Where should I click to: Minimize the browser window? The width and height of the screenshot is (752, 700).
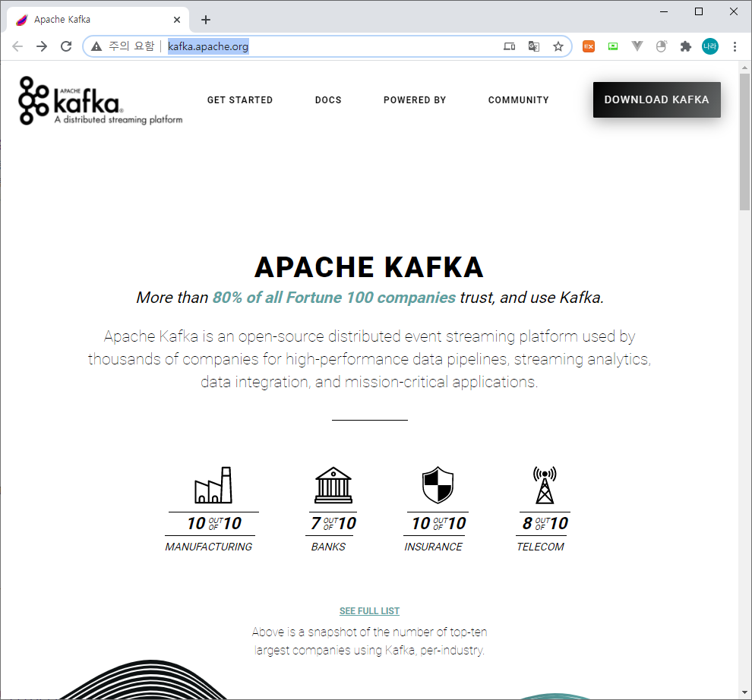click(664, 11)
